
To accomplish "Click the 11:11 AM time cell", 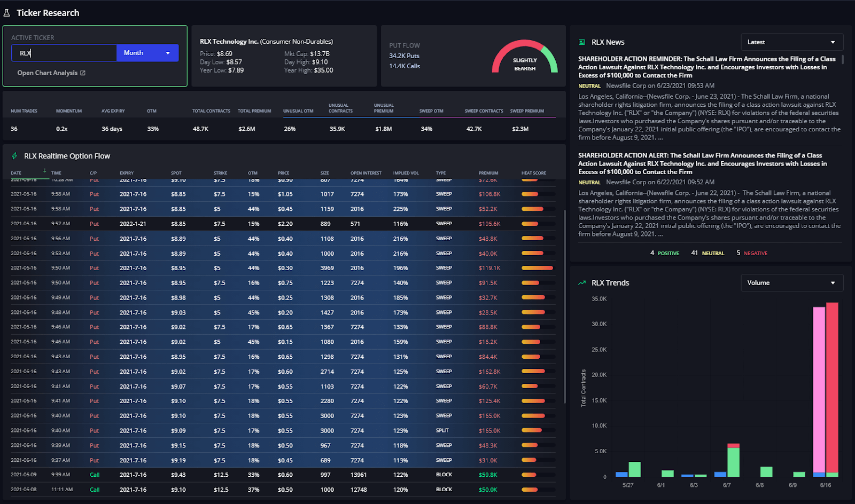I will tap(62, 490).
